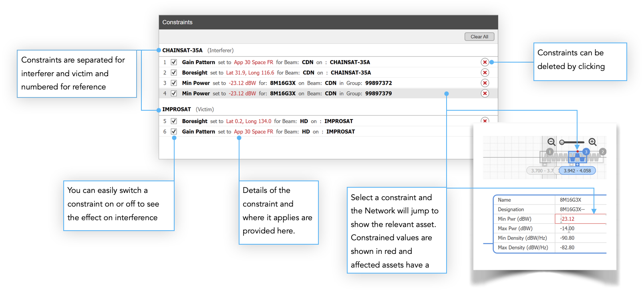Screen dimensions: 644x292
Task: Uncheck constraint 1 Gain Pattern checkbox
Action: (x=174, y=62)
